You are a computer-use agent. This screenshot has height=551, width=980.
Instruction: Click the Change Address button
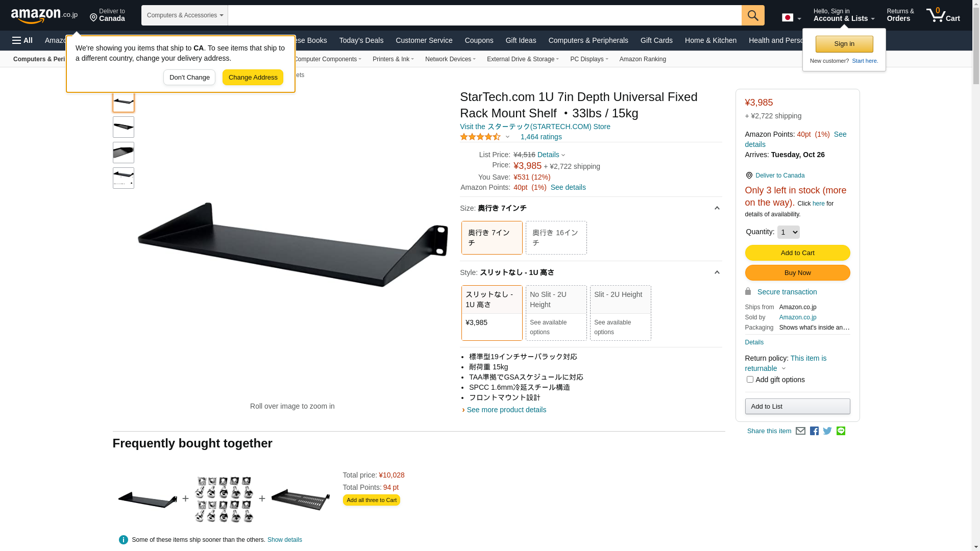pos(253,78)
